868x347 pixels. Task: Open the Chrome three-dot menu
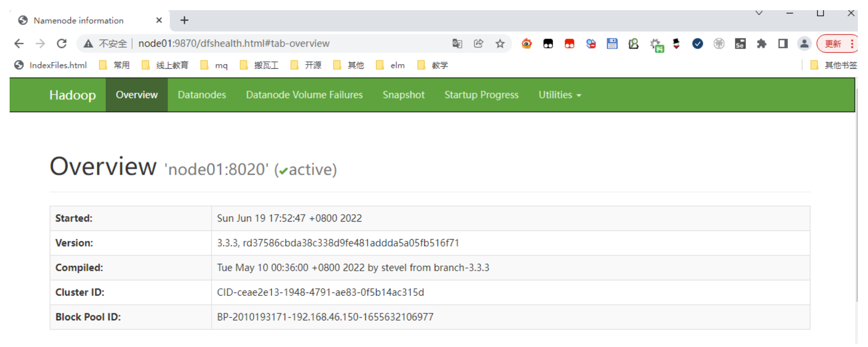(853, 44)
